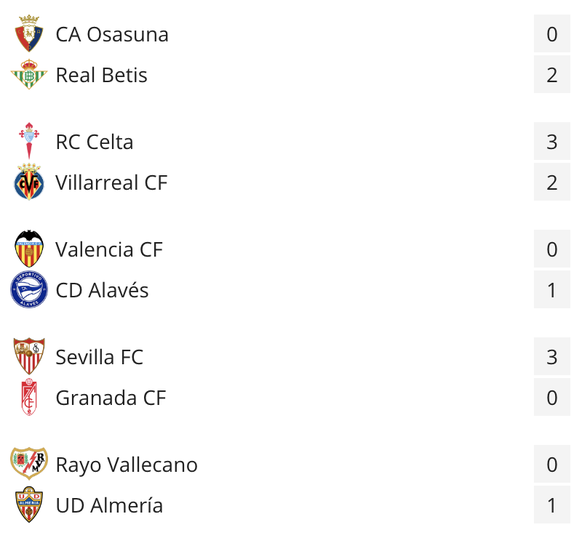This screenshot has width=582, height=538.
Task: Click the Granada CF red crest
Action: [29, 397]
